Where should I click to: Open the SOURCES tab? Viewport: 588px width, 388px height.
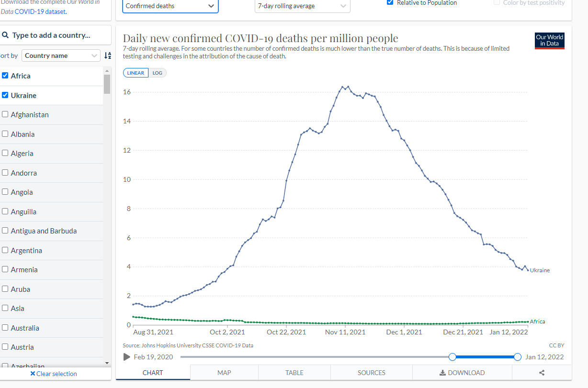click(372, 373)
